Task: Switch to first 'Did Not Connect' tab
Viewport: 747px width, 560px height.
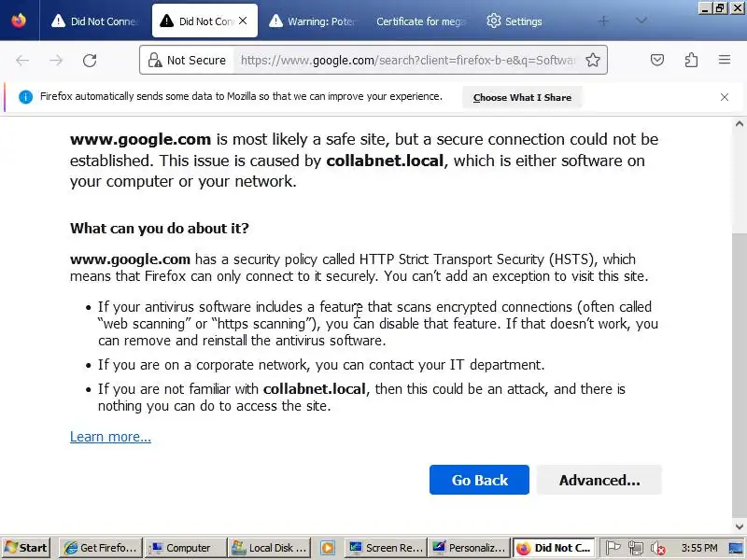Action: point(94,21)
